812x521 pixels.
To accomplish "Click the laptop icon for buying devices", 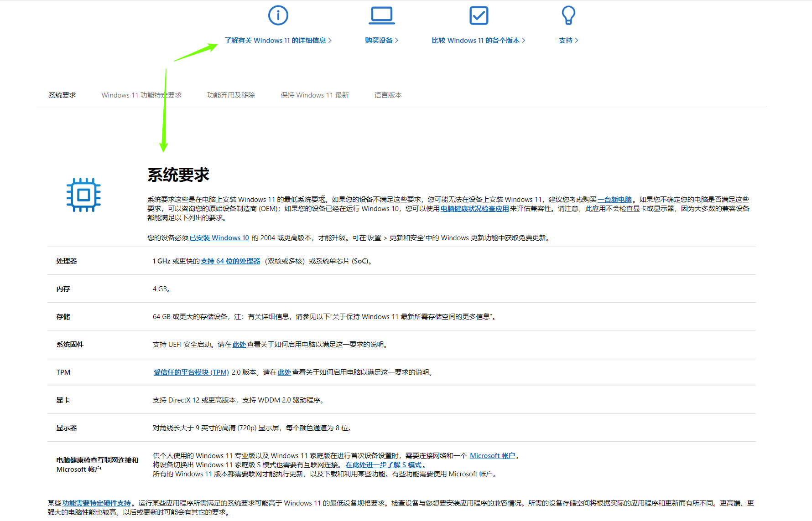I will pyautogui.click(x=382, y=15).
